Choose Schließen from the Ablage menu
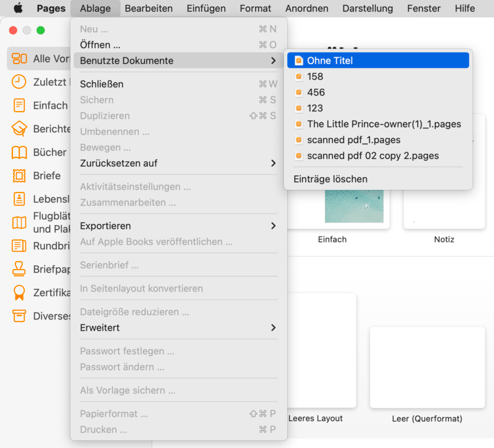Image resolution: width=494 pixels, height=448 pixels. tap(102, 84)
